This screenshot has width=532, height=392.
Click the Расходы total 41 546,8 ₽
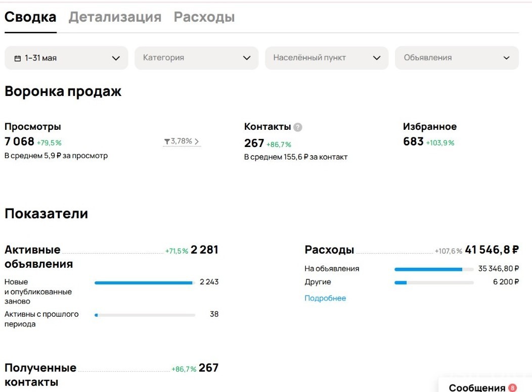[x=492, y=250]
